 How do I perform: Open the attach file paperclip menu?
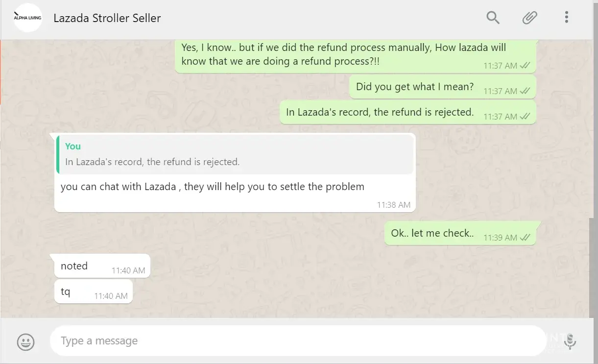click(x=529, y=18)
